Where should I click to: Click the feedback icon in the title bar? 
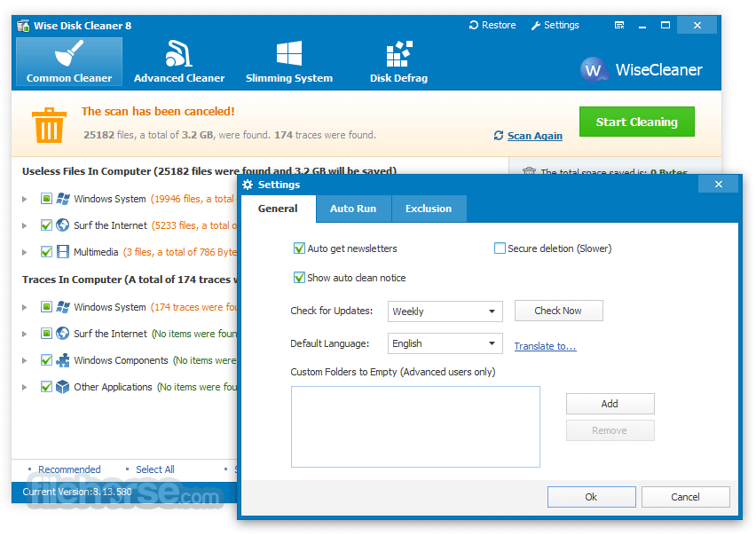pyautogui.click(x=619, y=25)
